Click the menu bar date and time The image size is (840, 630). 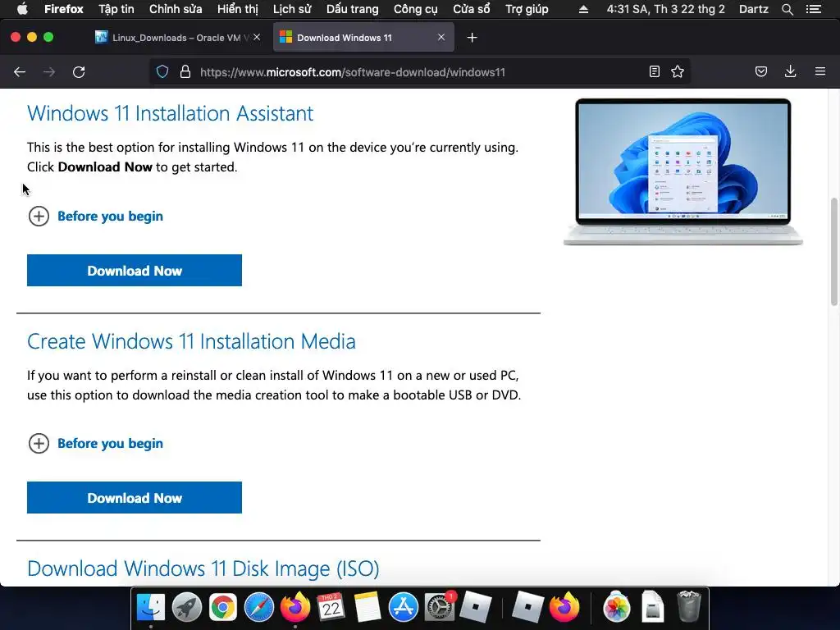click(x=665, y=9)
